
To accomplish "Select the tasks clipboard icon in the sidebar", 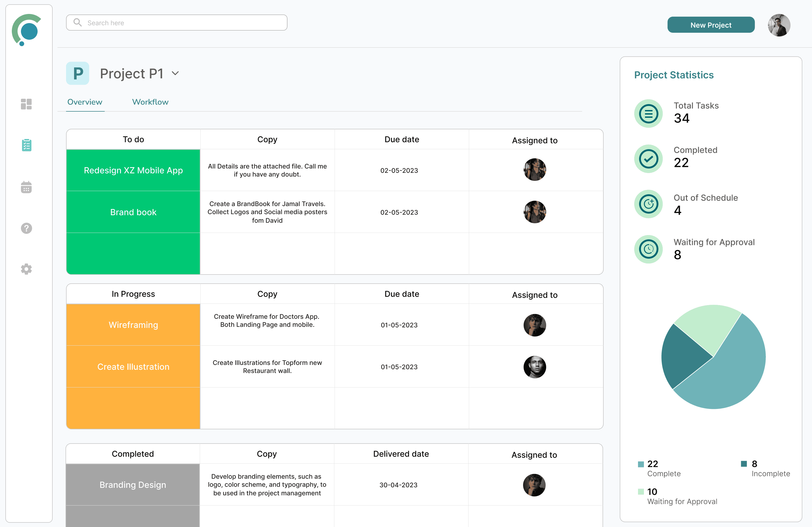I will pos(26,145).
